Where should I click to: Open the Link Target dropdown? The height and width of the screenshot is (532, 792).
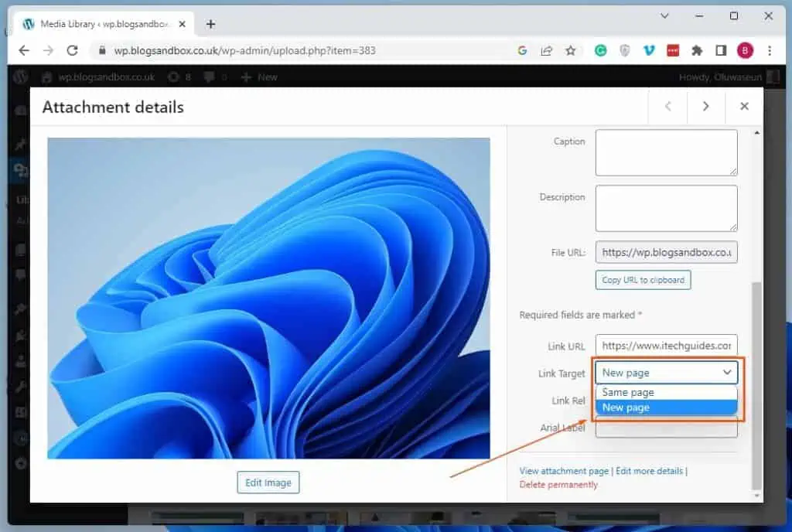665,373
